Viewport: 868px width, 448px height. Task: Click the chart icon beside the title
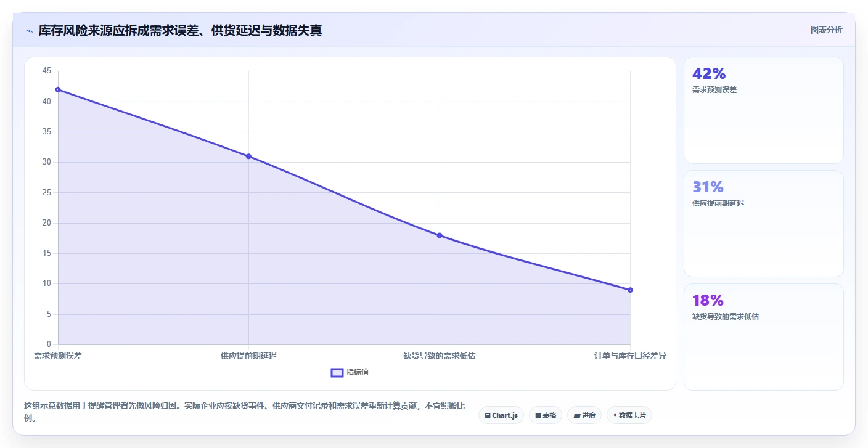click(29, 30)
